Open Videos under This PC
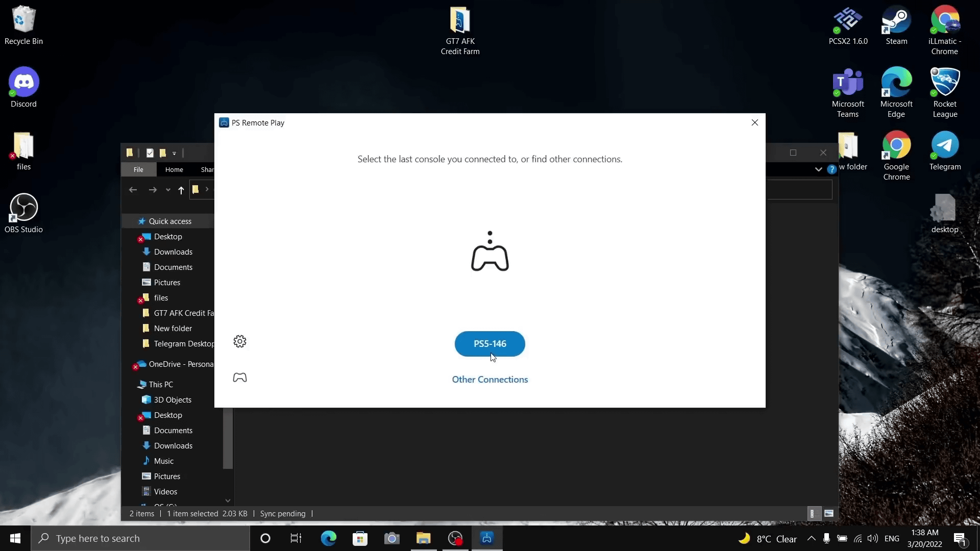The image size is (980, 551). click(x=165, y=492)
